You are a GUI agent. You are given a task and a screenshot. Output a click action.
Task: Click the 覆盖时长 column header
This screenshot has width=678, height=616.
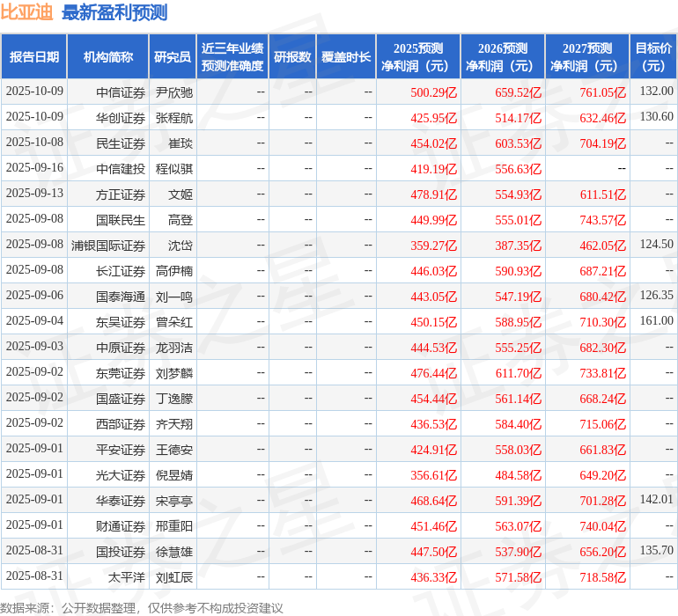(346, 56)
